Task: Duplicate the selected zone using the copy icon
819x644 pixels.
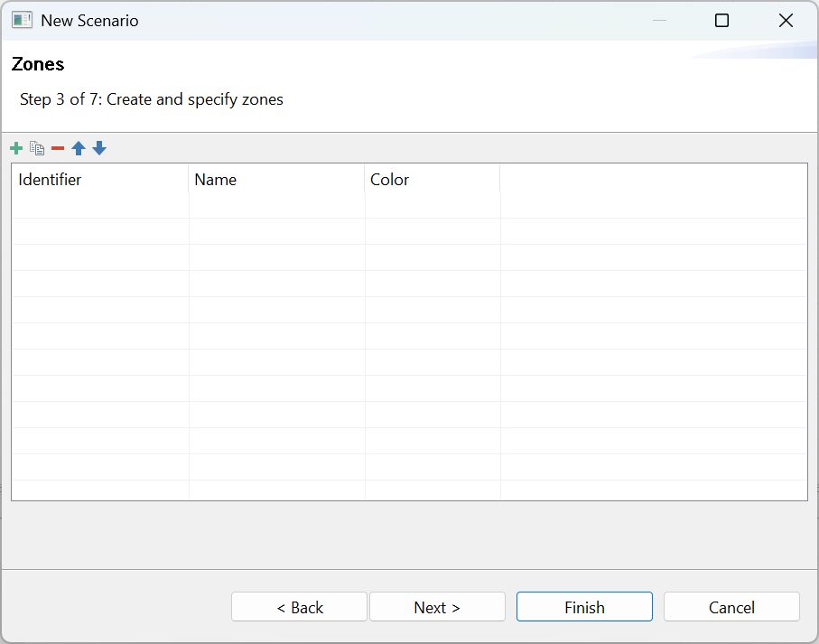Action: pos(37,148)
